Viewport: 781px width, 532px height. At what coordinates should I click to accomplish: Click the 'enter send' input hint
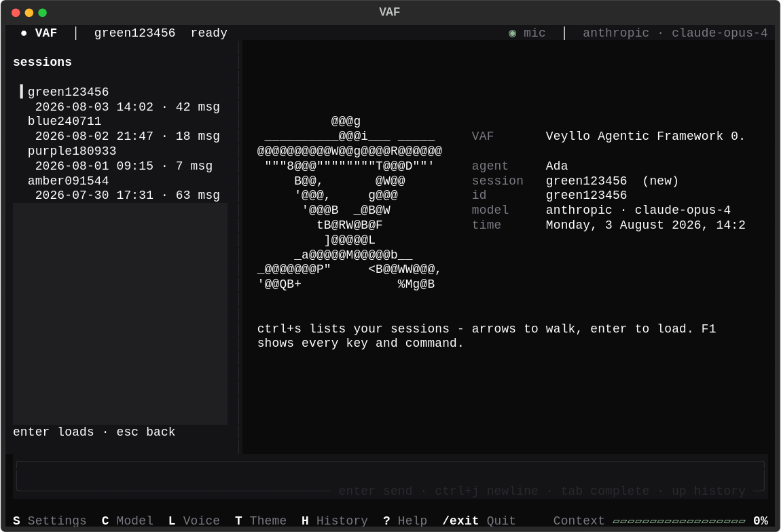coord(376,491)
